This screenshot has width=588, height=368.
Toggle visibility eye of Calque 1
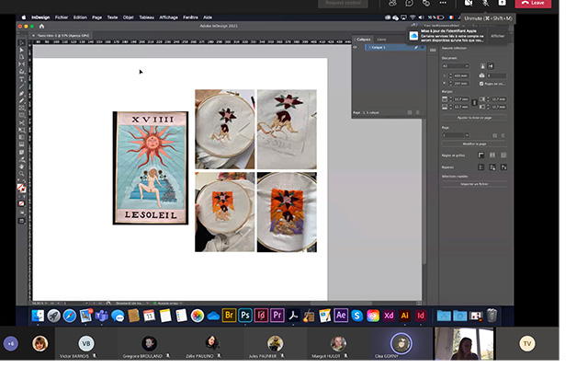pos(355,47)
